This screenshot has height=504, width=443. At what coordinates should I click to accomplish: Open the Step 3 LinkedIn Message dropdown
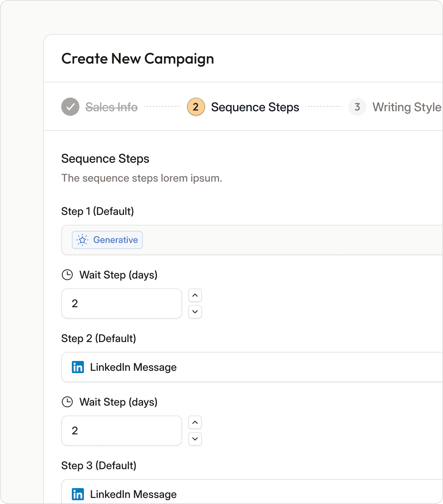pyautogui.click(x=265, y=493)
